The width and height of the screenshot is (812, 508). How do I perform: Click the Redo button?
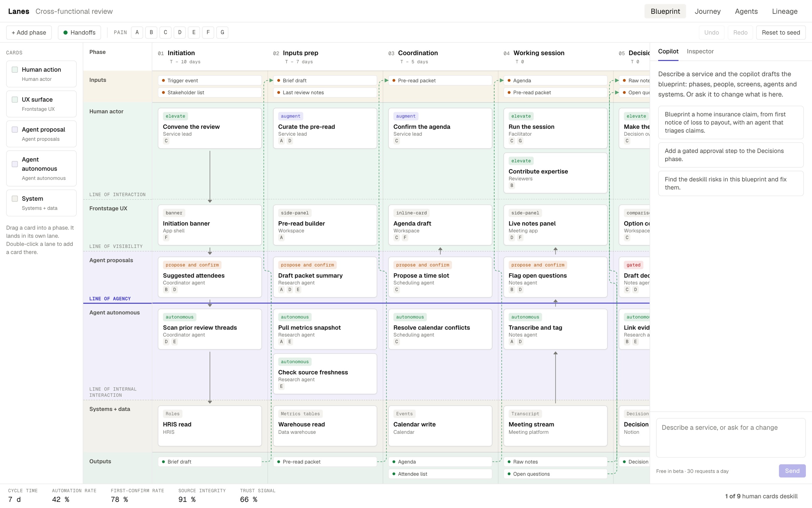(740, 33)
